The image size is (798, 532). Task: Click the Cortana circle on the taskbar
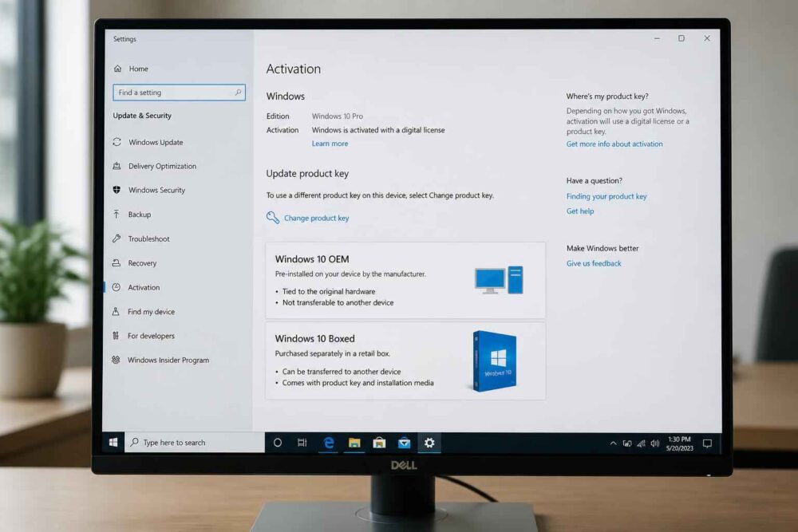point(278,443)
